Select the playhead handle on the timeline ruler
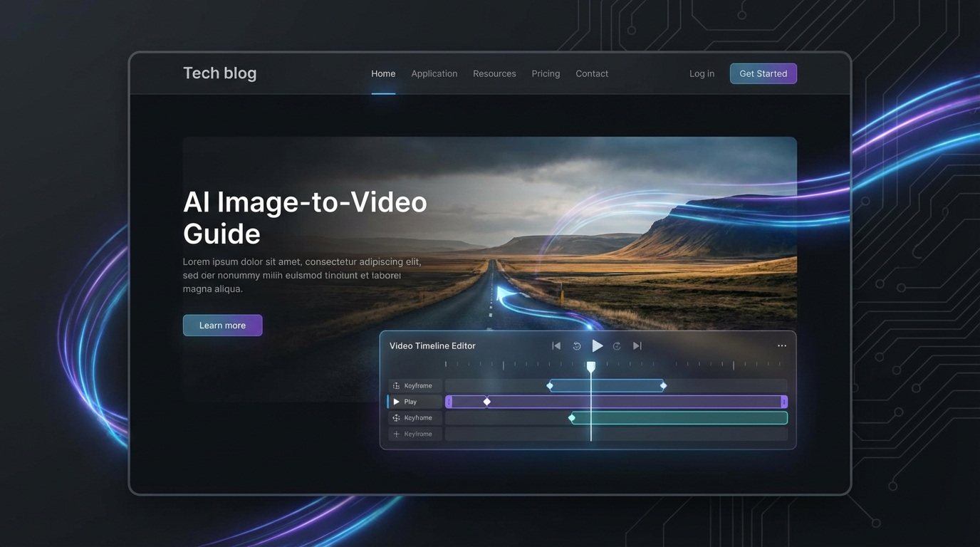The height and width of the screenshot is (547, 980). [x=591, y=366]
